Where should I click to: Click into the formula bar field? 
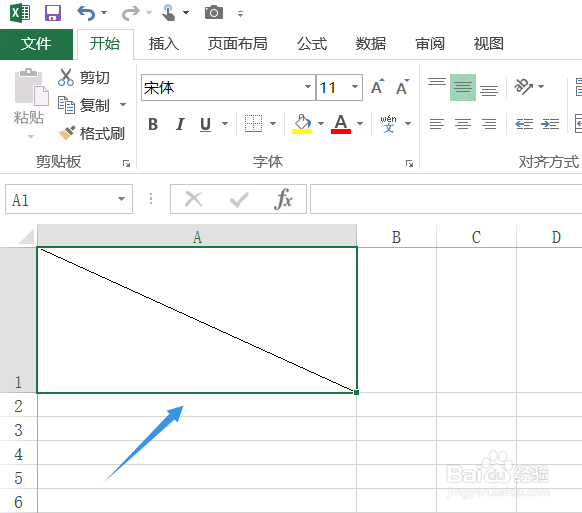pyautogui.click(x=446, y=199)
